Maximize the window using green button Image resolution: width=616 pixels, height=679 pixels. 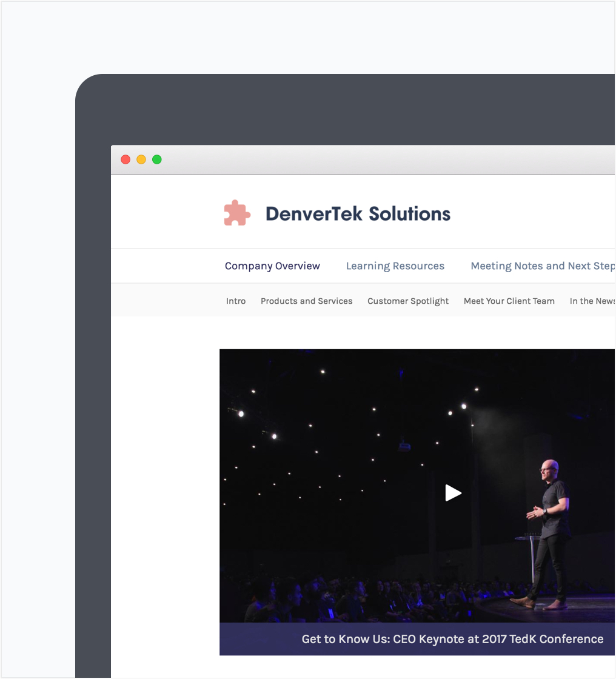(157, 159)
